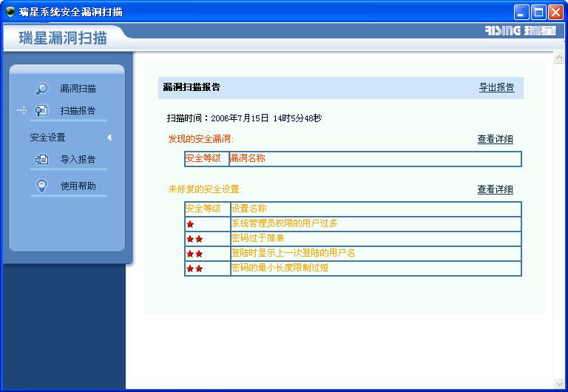Click the 导出报告 link

click(x=497, y=87)
